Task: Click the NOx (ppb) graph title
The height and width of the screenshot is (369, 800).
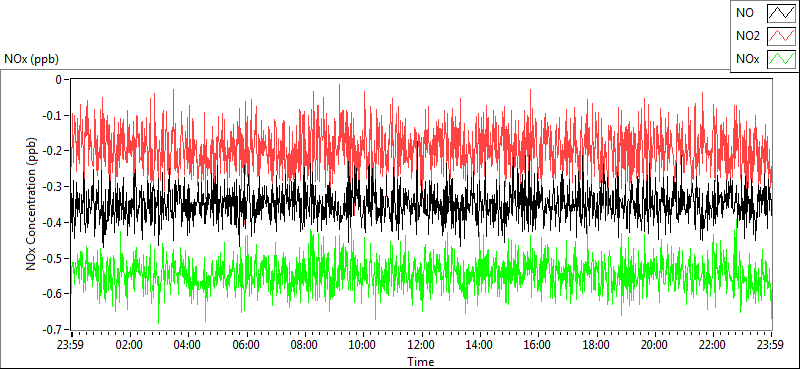Action: [31, 59]
